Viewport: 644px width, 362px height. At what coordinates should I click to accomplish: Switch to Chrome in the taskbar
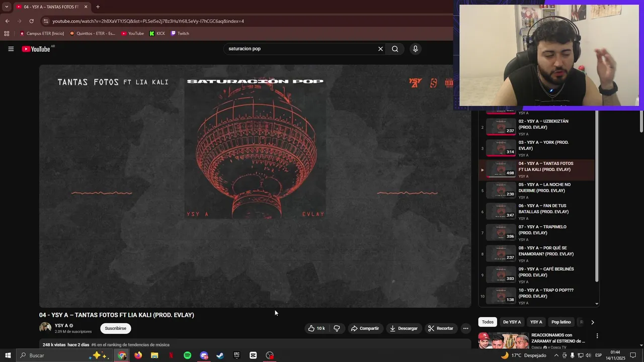(x=122, y=355)
